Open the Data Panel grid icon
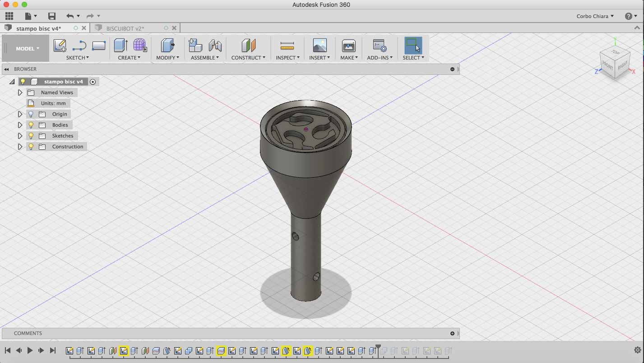The height and width of the screenshot is (363, 644). [x=9, y=16]
